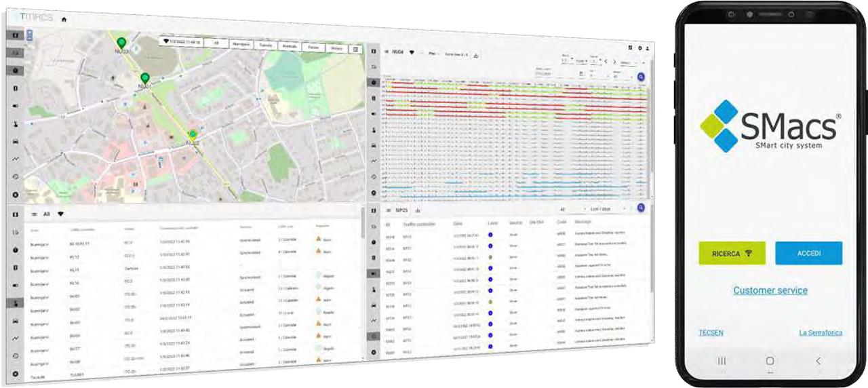Select the NU02 highlighted map marker
The height and width of the screenshot is (388, 868).
coord(193,135)
